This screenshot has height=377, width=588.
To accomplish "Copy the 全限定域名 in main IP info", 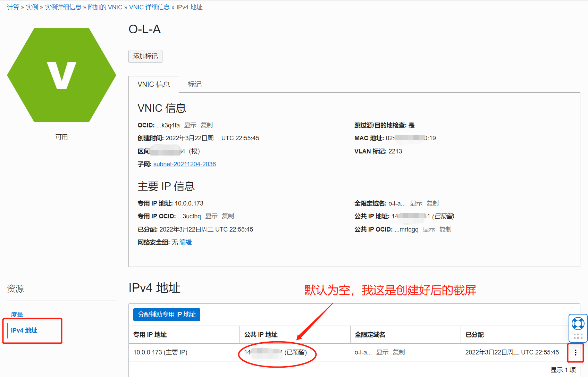I will pos(432,203).
